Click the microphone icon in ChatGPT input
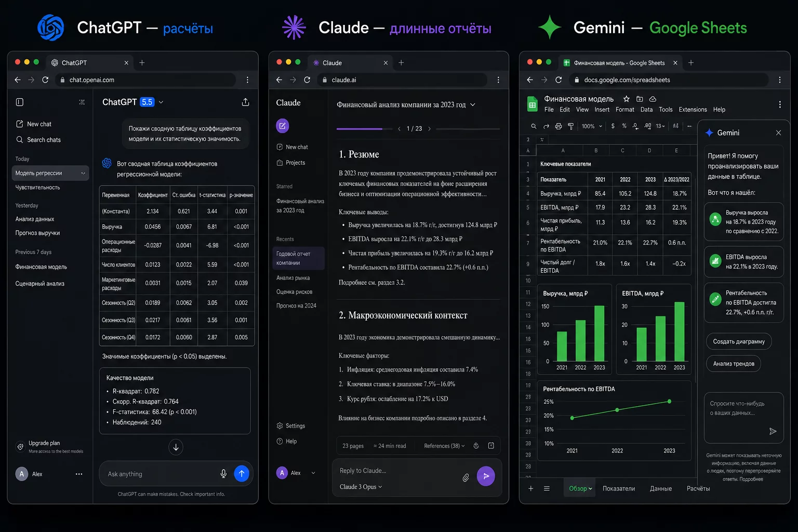Image resolution: width=798 pixels, height=532 pixels. [223, 474]
